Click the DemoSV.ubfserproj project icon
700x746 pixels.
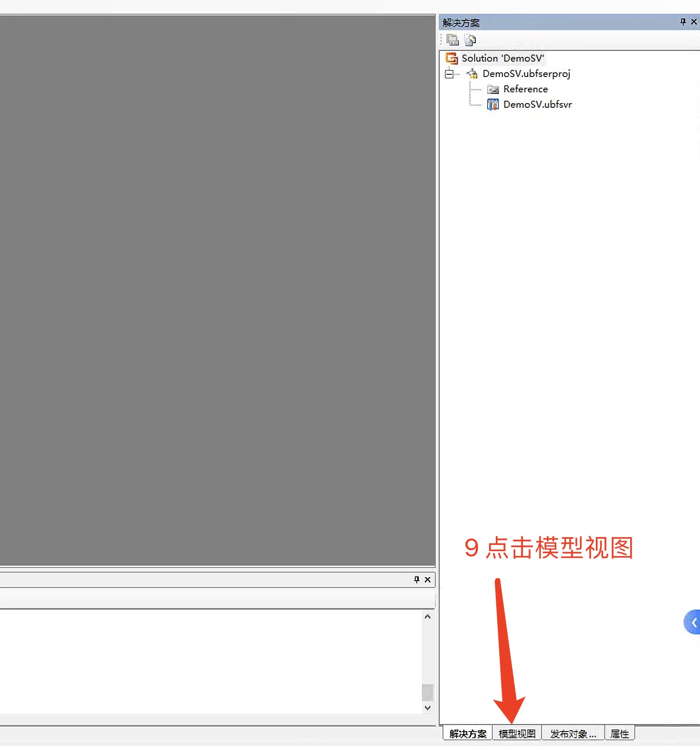(472, 74)
